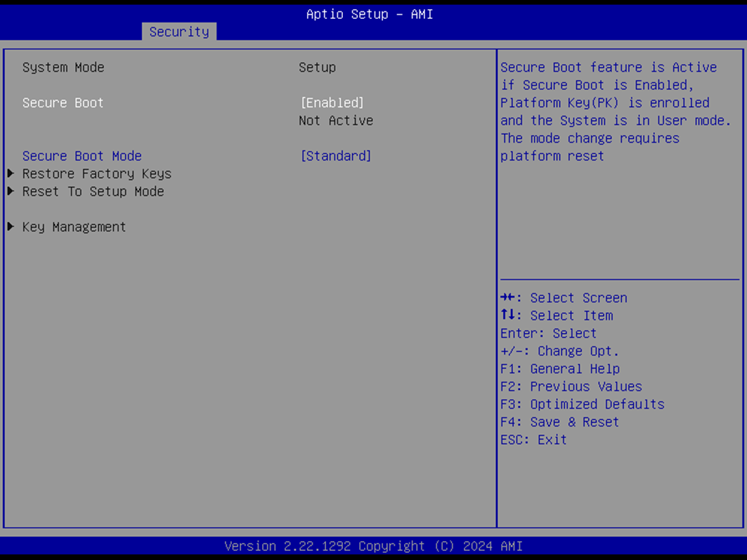Click the System Mode label
The width and height of the screenshot is (747, 560).
click(63, 67)
